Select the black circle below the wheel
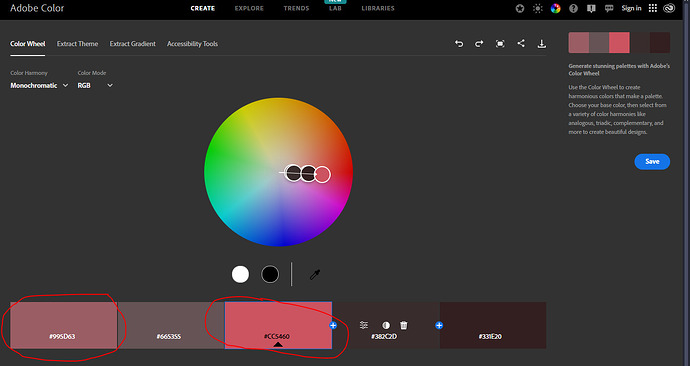Screen dimensions: 690x366 coord(270,274)
